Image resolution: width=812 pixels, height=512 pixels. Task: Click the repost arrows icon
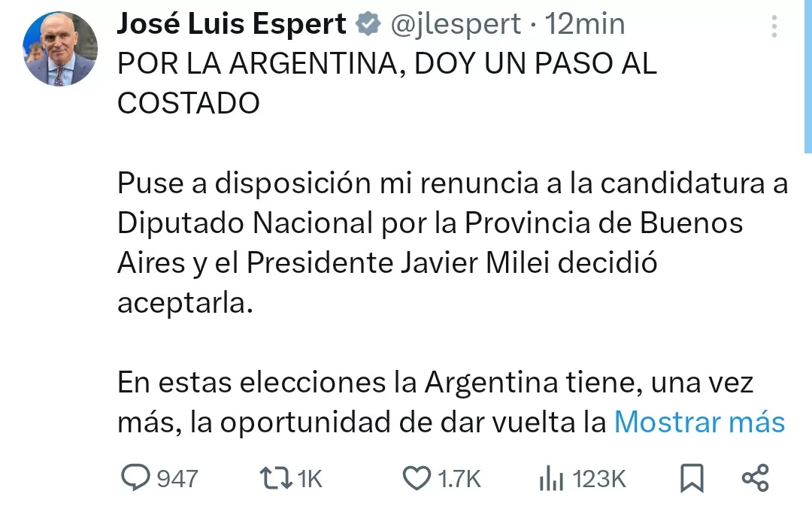275,477
